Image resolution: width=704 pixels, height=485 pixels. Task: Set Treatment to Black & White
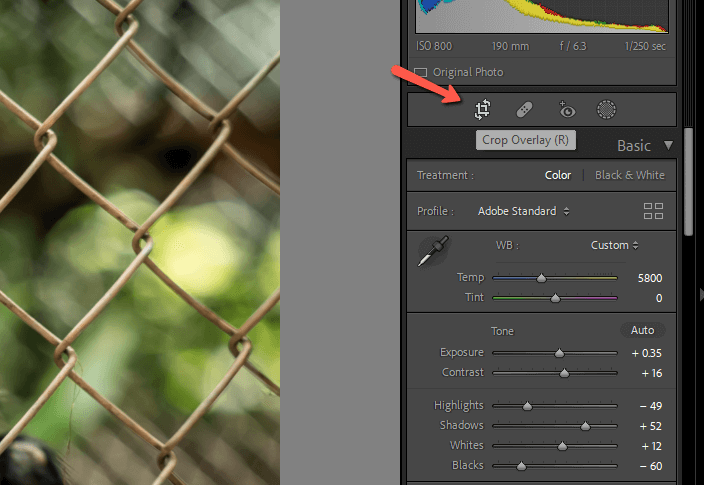tap(629, 175)
